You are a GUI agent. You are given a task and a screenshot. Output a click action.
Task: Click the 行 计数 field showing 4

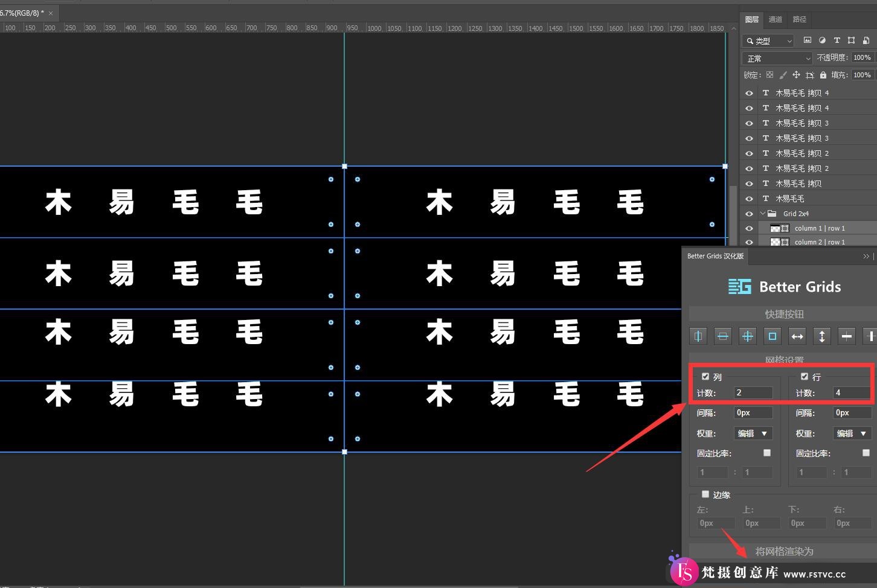pos(852,392)
